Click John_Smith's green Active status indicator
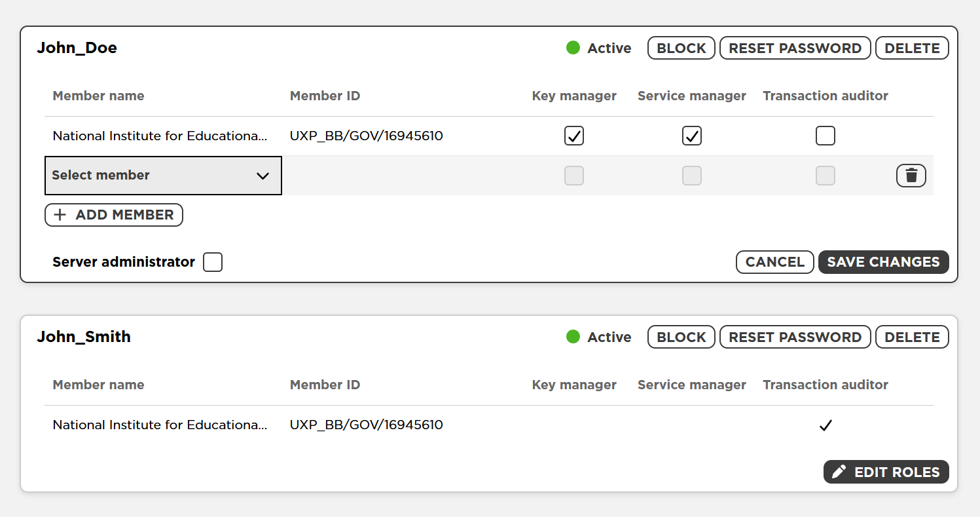 573,337
